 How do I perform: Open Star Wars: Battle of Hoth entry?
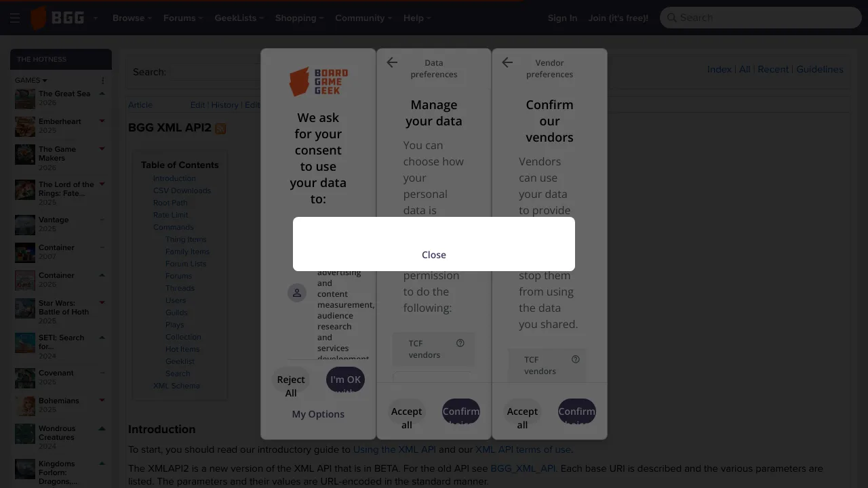click(x=64, y=308)
